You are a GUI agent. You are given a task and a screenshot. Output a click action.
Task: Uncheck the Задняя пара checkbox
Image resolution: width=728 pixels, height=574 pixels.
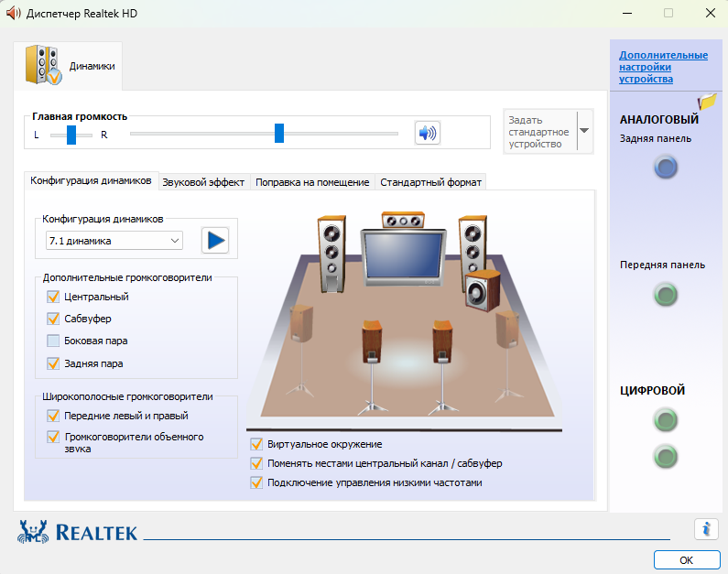click(53, 363)
